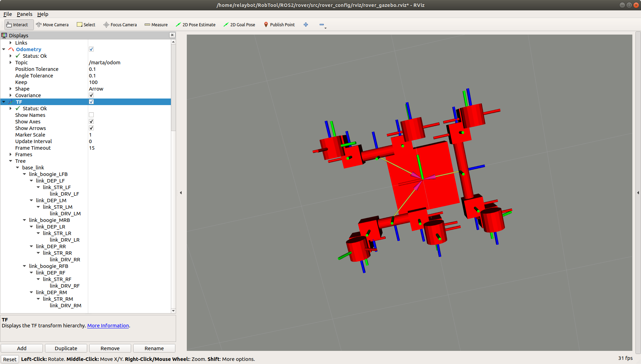Toggle the Show Axes checkbox
The image size is (641, 364).
(x=91, y=122)
